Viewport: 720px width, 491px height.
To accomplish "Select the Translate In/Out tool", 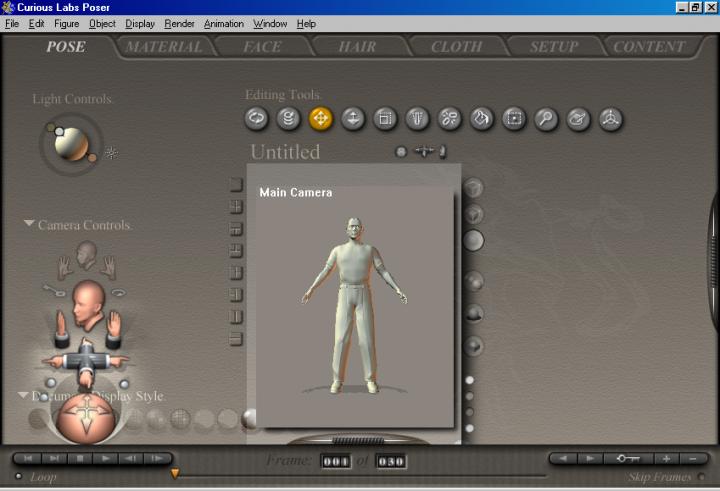I will [x=353, y=119].
